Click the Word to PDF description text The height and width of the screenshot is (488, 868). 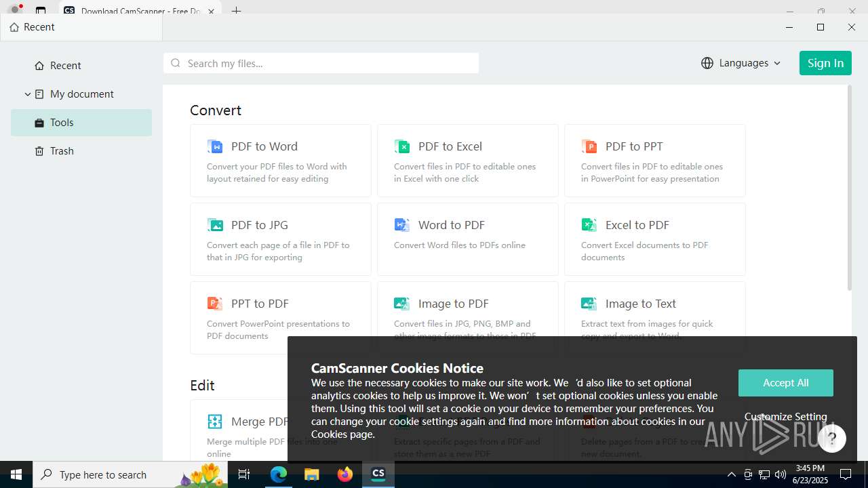pyautogui.click(x=460, y=245)
